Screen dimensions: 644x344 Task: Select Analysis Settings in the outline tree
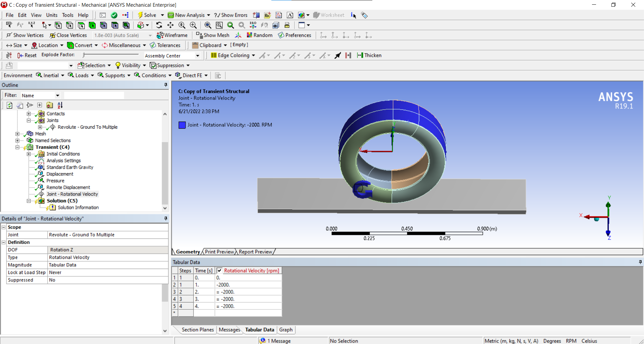[x=63, y=160]
